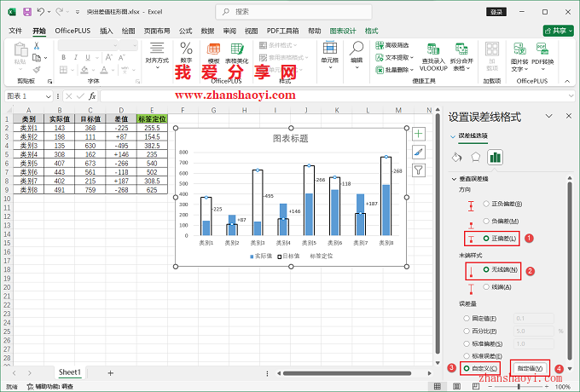Click the Undo arrow icon
This screenshot has height=392, width=580.
(41, 12)
